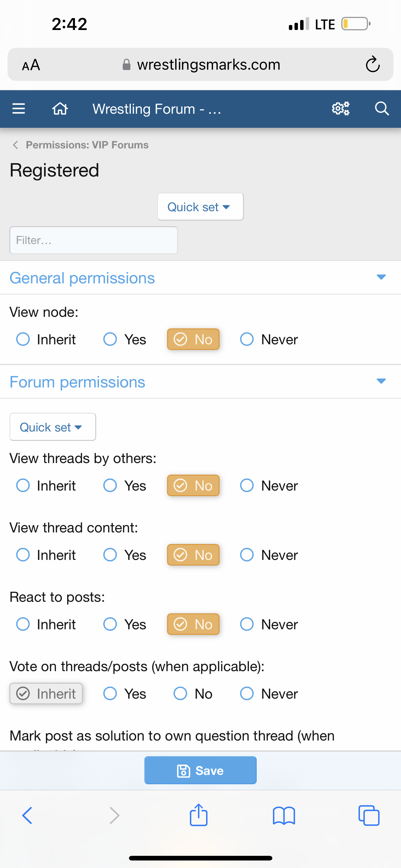This screenshot has width=401, height=868.
Task: Open the hamburger navigation menu
Action: [x=18, y=109]
